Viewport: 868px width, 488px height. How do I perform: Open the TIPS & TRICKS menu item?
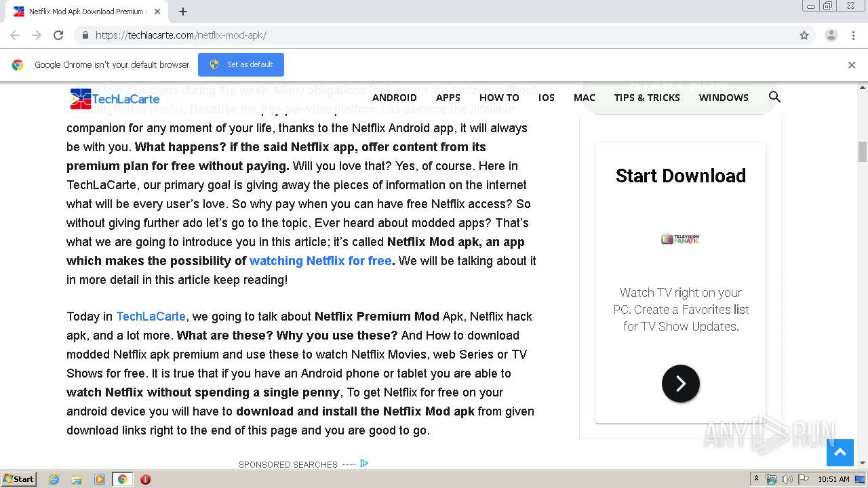647,98
